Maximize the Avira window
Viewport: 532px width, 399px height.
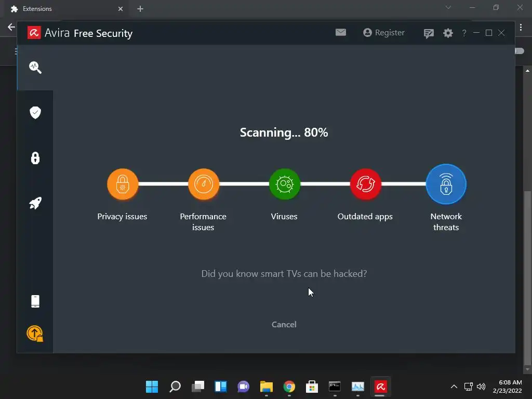pyautogui.click(x=489, y=33)
